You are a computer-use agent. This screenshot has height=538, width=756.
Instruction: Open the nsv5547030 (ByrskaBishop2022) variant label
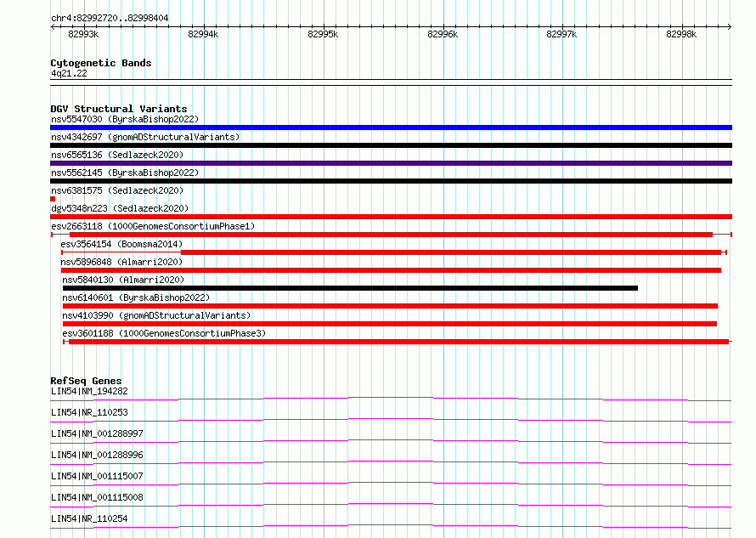pyautogui.click(x=125, y=119)
